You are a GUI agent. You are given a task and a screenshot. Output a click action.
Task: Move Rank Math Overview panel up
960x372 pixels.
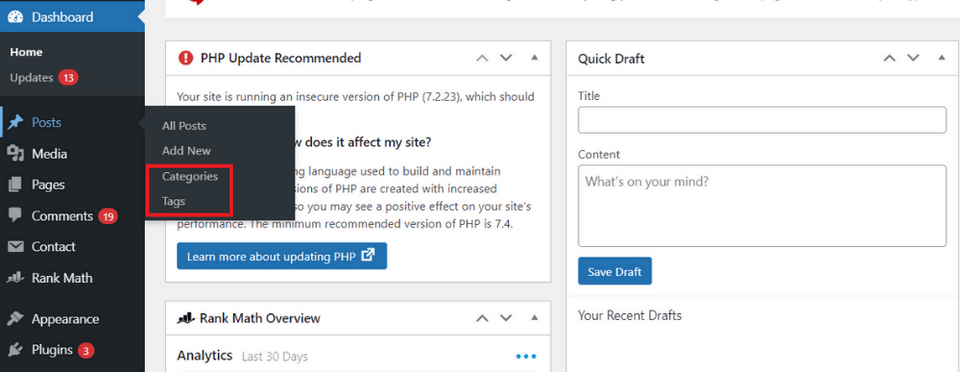[x=482, y=318]
